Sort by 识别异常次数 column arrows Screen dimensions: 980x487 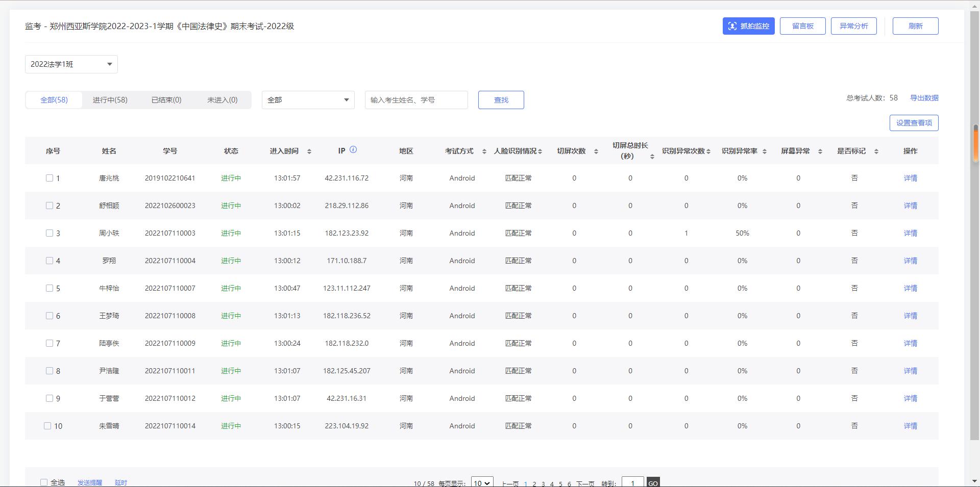[708, 151]
